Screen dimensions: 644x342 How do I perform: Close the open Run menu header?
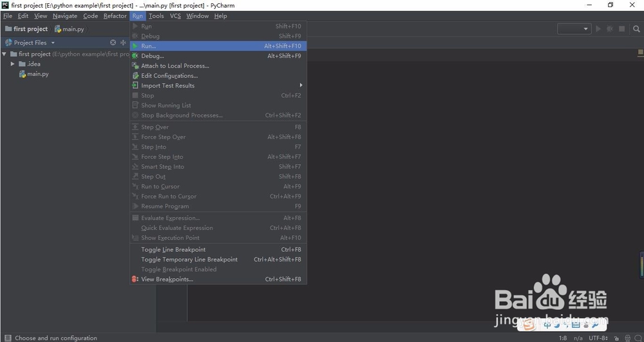pyautogui.click(x=138, y=16)
